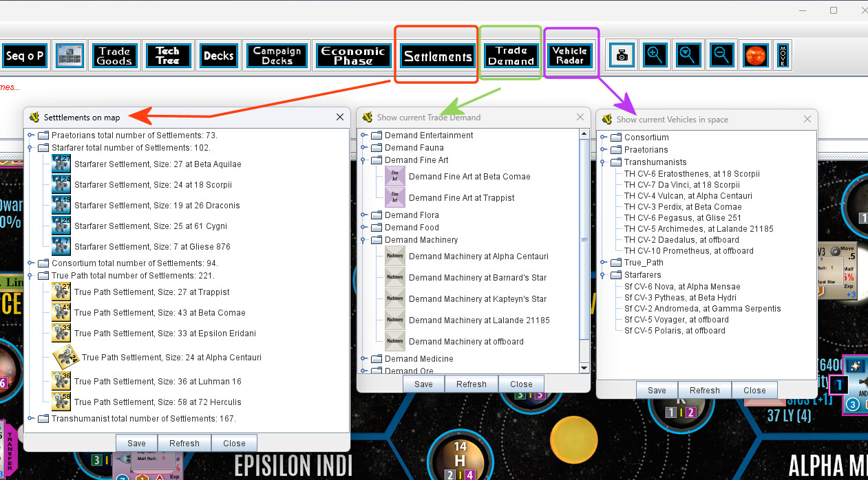This screenshot has width=868, height=480.
Task: Collapse the Starfarer total settlements node
Action: 31,148
